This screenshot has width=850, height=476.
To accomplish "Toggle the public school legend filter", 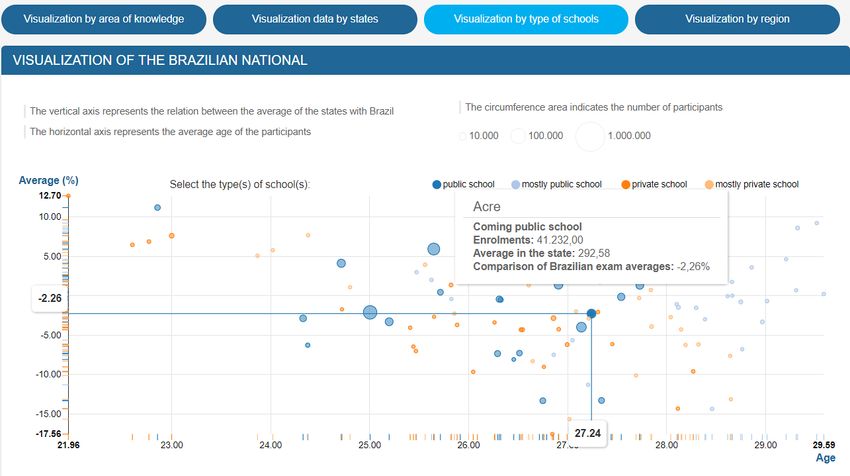I will [x=463, y=184].
